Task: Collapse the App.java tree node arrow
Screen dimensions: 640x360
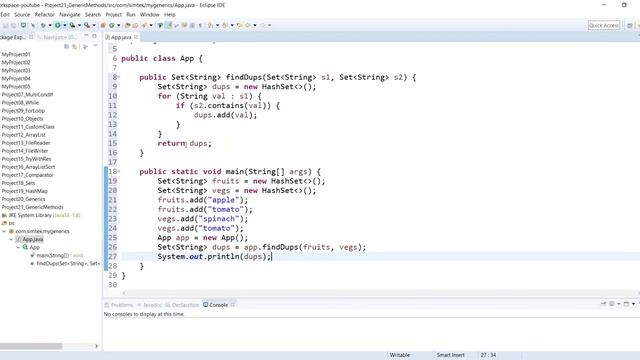Action: coord(11,240)
